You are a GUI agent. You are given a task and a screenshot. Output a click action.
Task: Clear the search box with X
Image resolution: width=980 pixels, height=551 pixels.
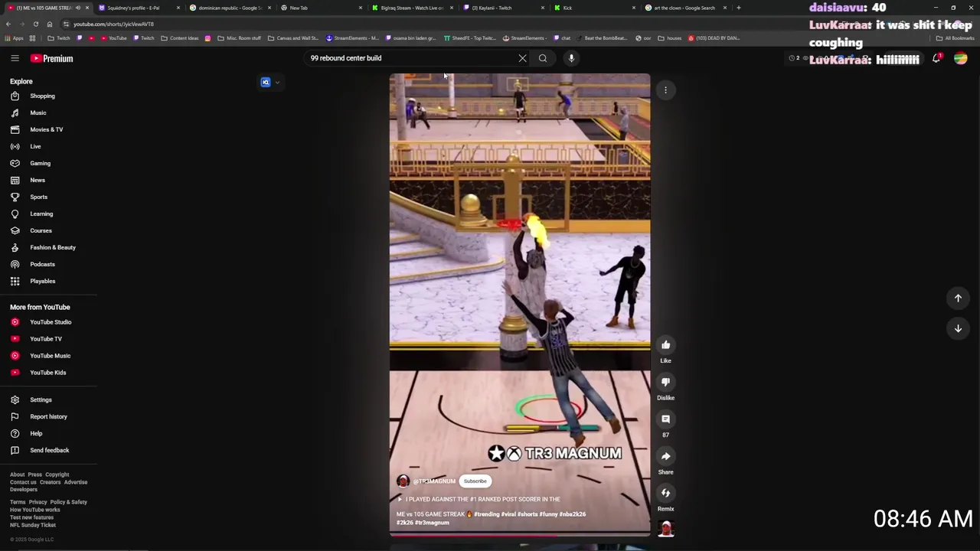pyautogui.click(x=522, y=58)
